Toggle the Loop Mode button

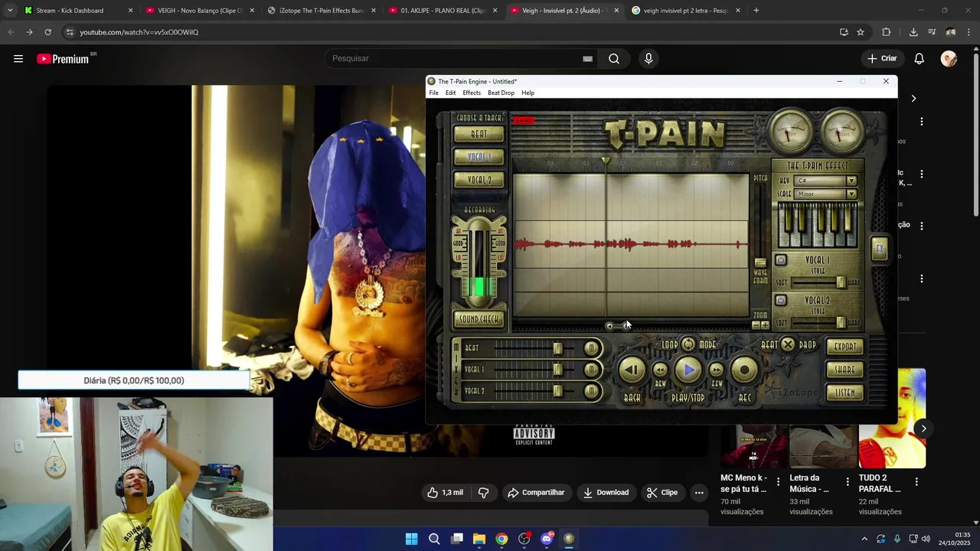coord(688,344)
